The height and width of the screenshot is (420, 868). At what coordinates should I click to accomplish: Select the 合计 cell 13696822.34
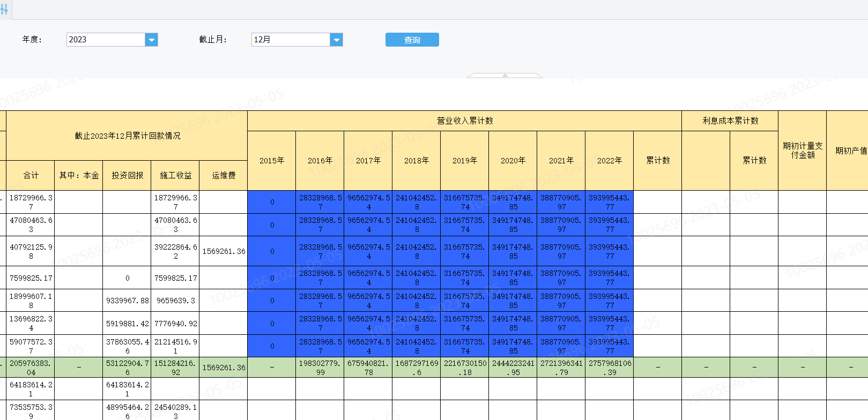click(31, 324)
